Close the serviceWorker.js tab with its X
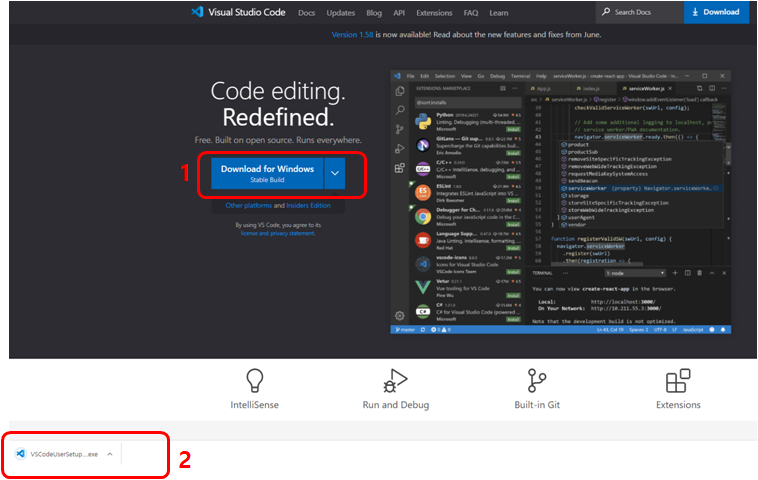 click(x=670, y=88)
